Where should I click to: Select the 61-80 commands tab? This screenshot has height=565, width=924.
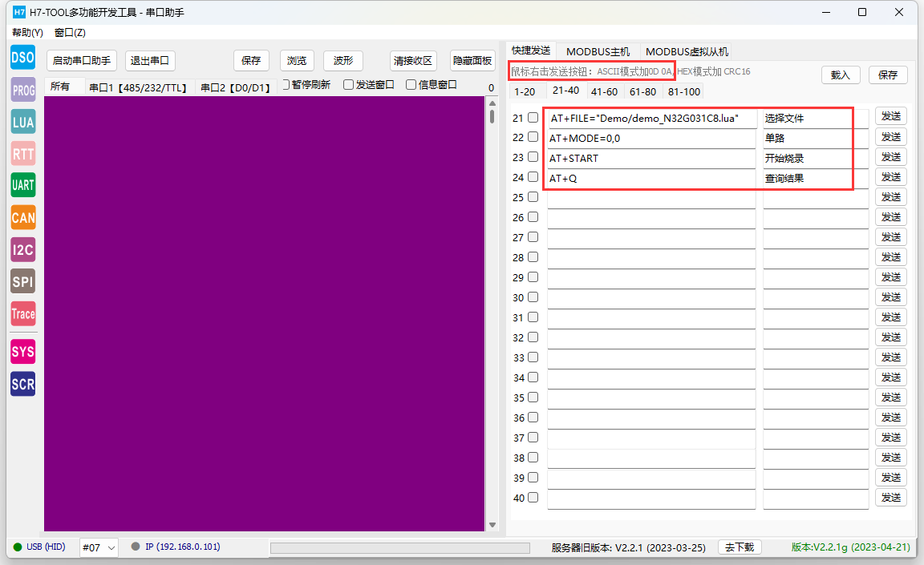coord(642,92)
